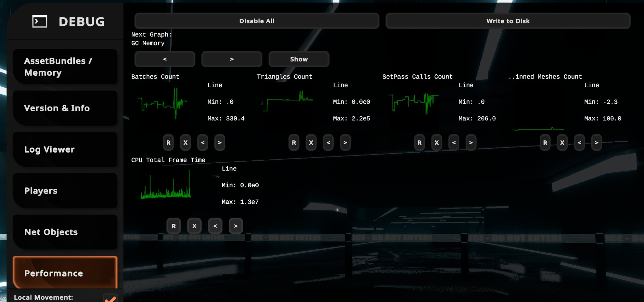The height and width of the screenshot is (302, 644).
Task: Select next graph with top right arrow
Action: point(232,59)
